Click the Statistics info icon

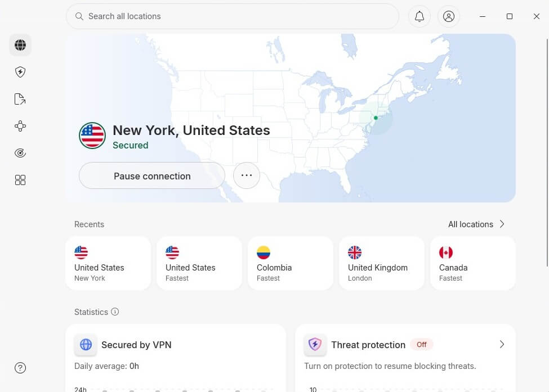[x=115, y=312]
